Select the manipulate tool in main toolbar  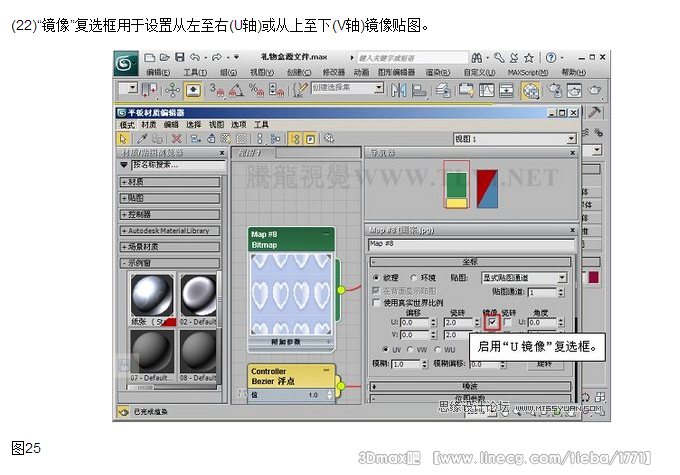click(x=172, y=90)
